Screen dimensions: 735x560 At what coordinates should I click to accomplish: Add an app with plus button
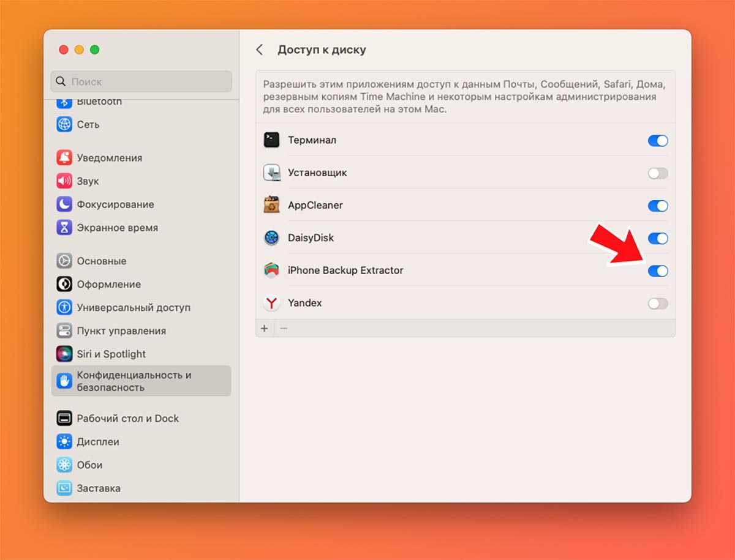(265, 328)
